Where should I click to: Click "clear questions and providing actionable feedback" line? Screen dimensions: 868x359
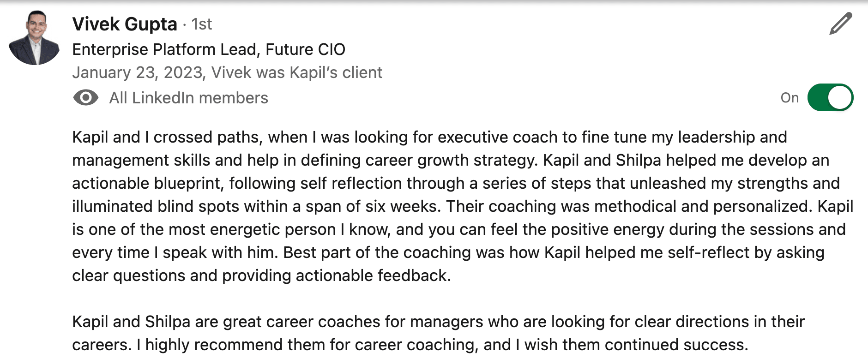point(261,275)
